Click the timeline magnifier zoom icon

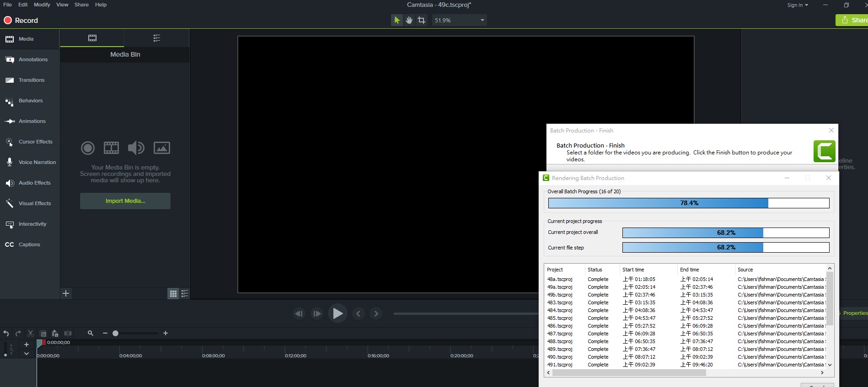(91, 334)
